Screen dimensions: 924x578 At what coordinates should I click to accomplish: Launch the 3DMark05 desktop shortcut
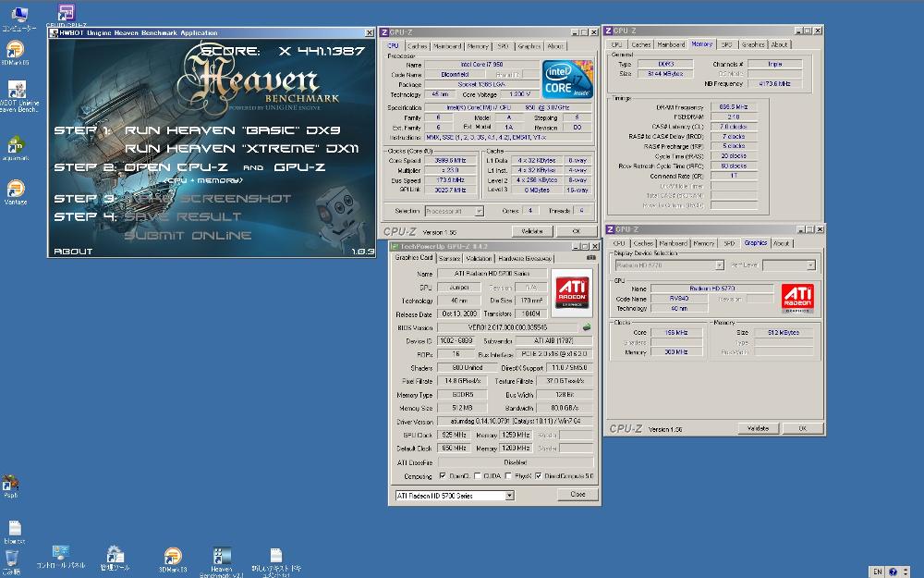[x=15, y=53]
